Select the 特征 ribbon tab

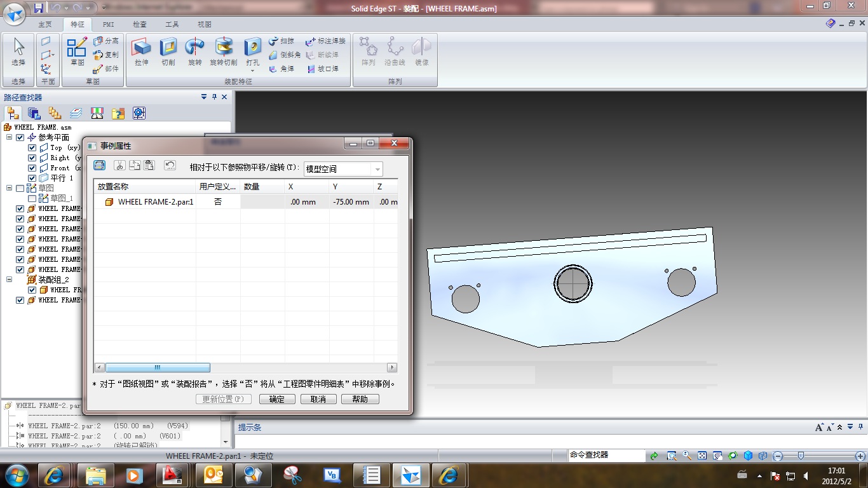pyautogui.click(x=78, y=24)
